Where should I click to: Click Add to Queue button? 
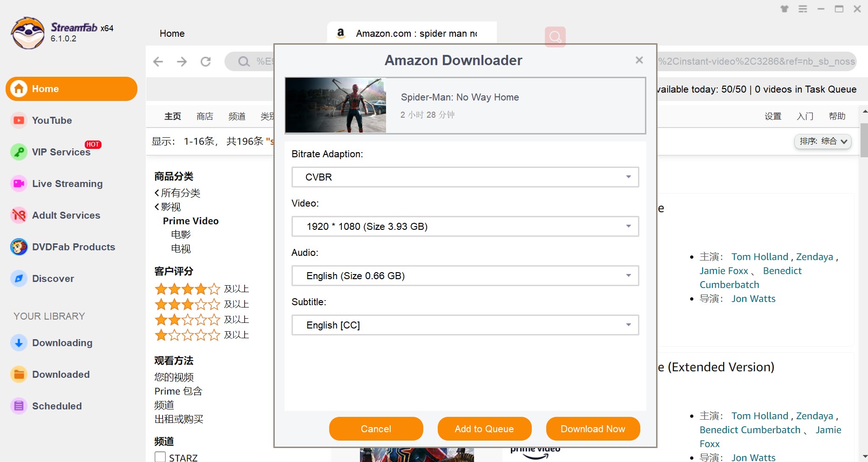(485, 429)
